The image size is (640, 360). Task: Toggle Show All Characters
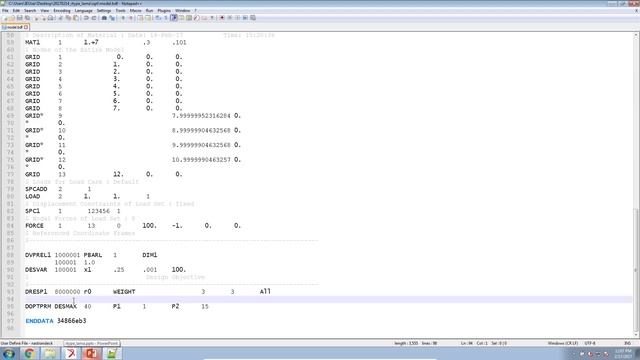click(x=165, y=18)
